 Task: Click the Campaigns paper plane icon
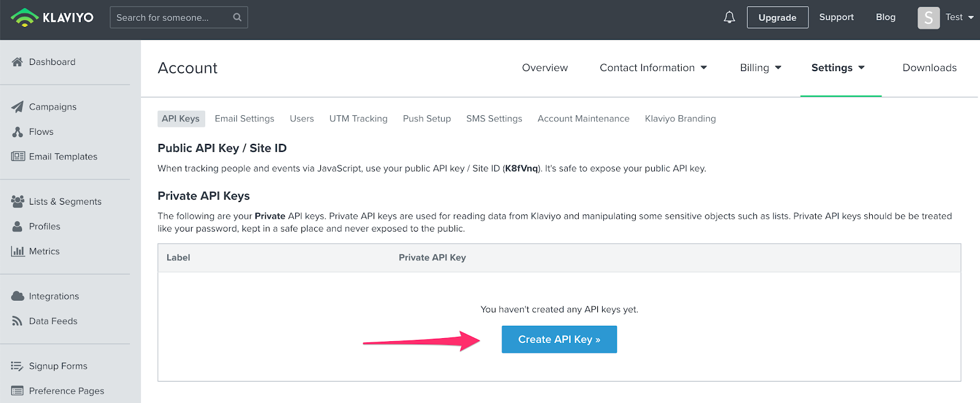coord(17,107)
